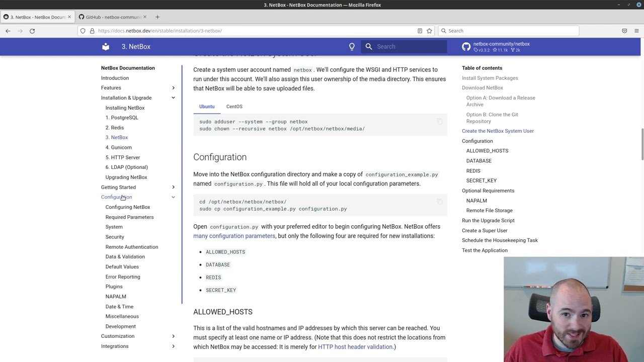
Task: Toggle dark mode with the lightbulb icon
Action: 352,46
